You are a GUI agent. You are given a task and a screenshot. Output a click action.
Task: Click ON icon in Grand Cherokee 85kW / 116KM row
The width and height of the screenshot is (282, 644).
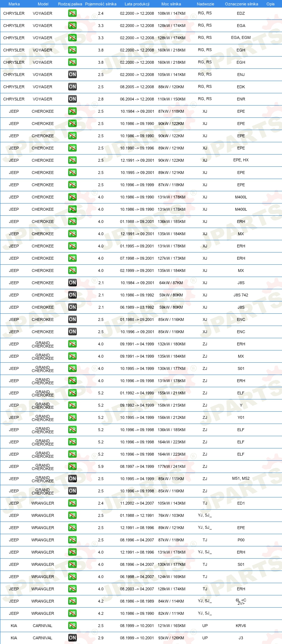click(x=72, y=491)
